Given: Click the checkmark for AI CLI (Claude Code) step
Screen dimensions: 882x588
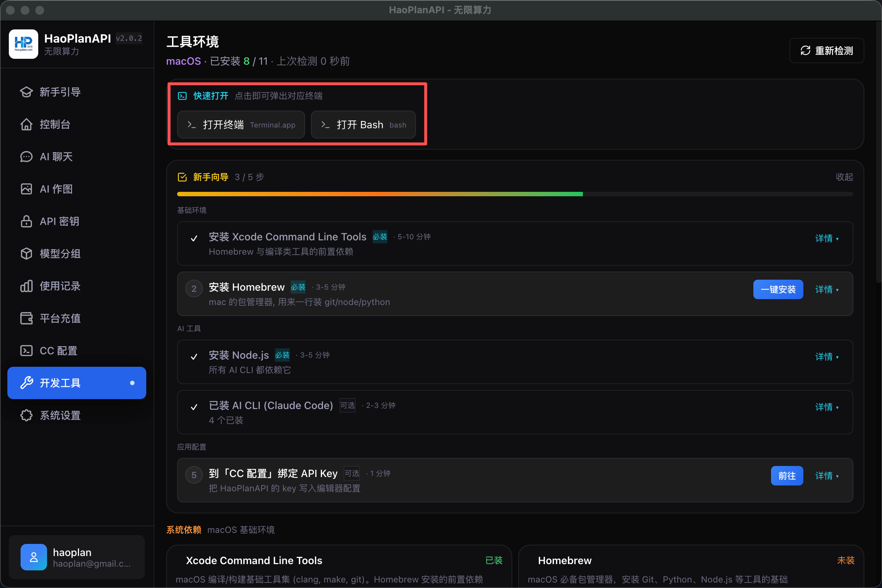Looking at the screenshot, I should coord(194,407).
